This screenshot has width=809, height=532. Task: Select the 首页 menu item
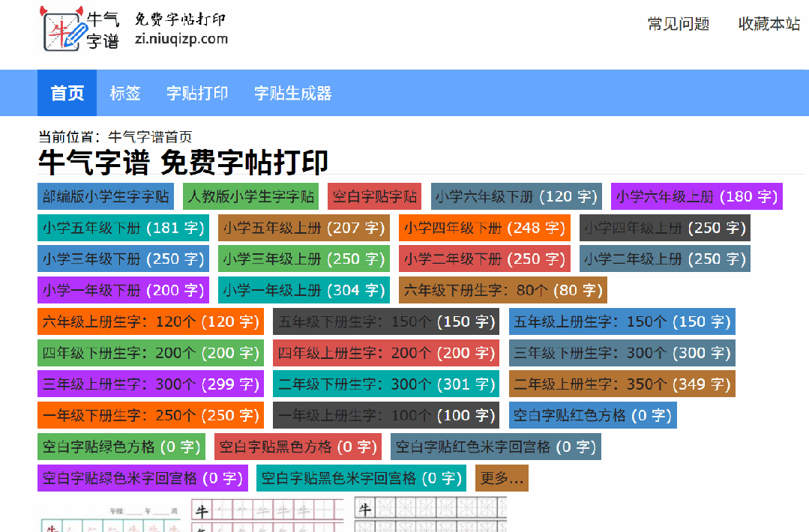click(66, 93)
